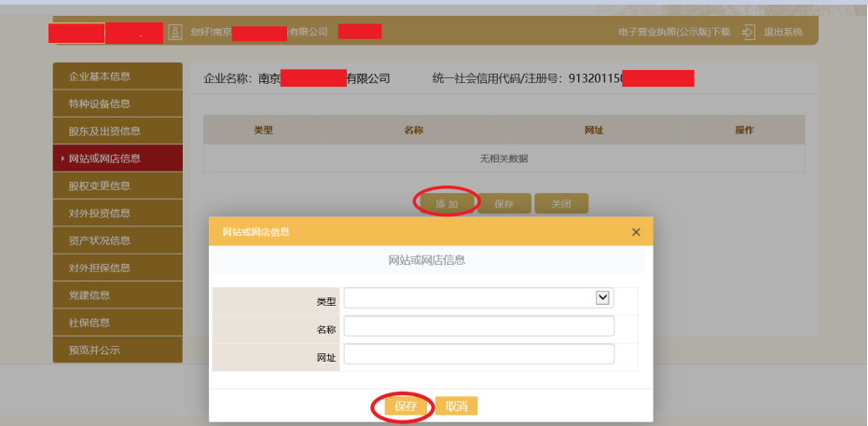The image size is (868, 426).
Task: Click the 操作 table column header
Action: [745, 130]
